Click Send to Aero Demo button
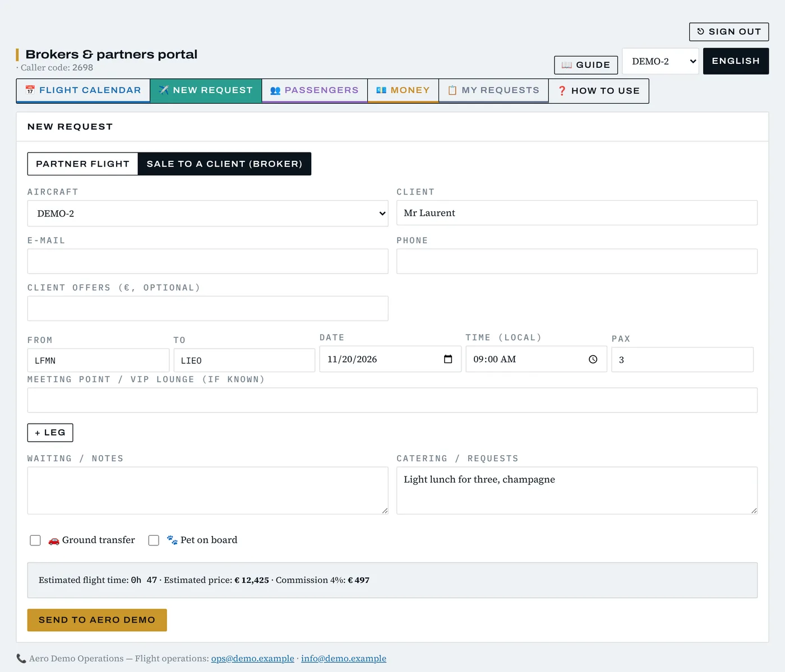This screenshot has height=672, width=785. point(97,620)
